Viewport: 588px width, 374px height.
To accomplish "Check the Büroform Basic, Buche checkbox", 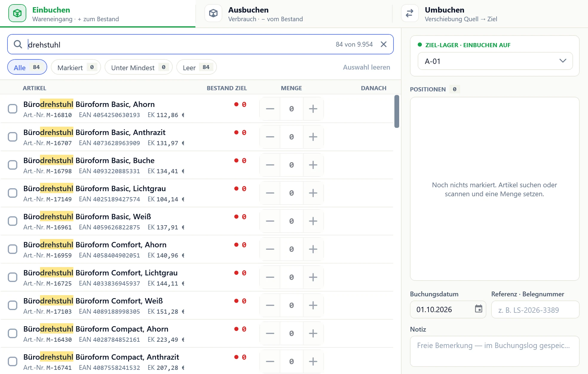I will click(x=13, y=165).
